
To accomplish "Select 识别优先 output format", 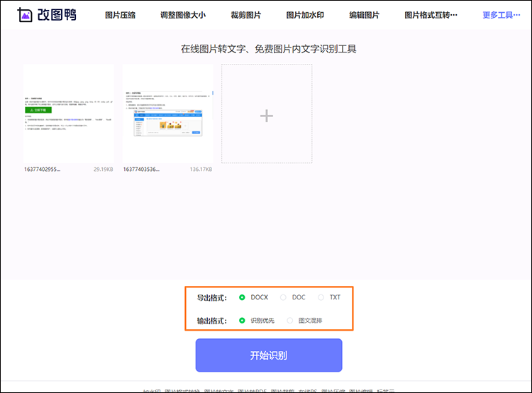I will click(243, 321).
